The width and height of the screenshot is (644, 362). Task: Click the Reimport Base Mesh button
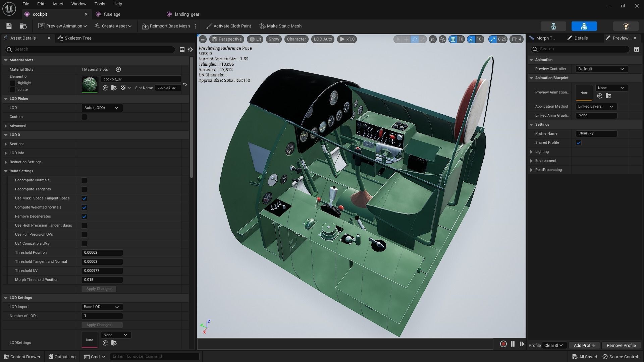(166, 26)
